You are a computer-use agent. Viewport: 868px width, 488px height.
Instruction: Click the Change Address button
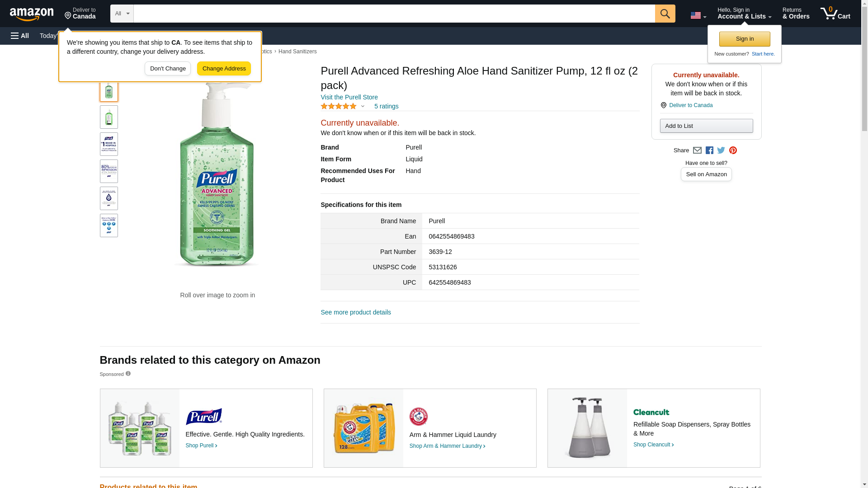(224, 69)
